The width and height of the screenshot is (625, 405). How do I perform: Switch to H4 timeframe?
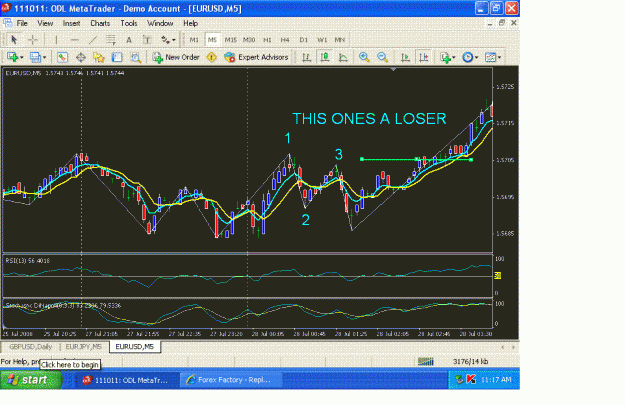click(285, 40)
